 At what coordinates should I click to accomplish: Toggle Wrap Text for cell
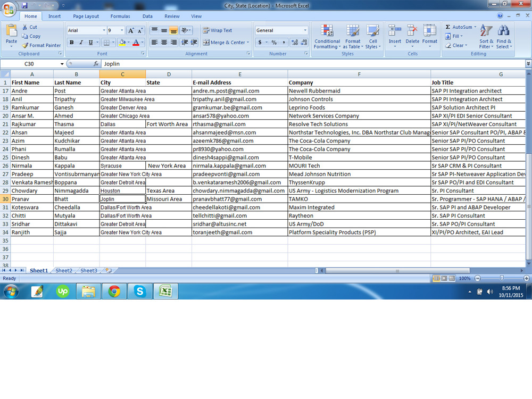[x=218, y=30]
